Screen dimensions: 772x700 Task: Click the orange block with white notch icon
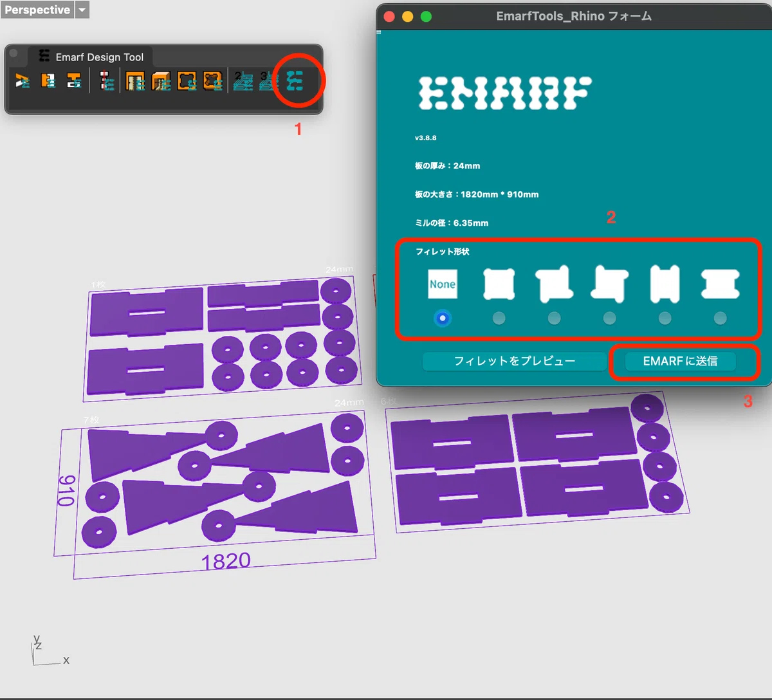tap(48, 81)
